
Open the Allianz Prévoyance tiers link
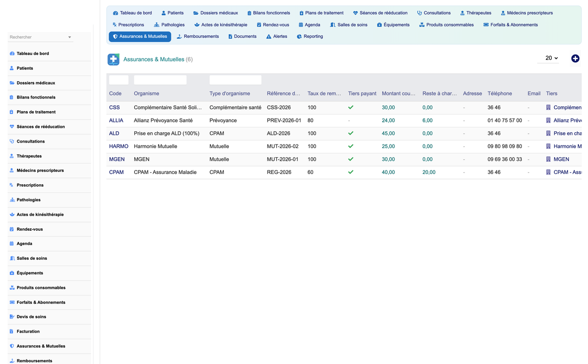(x=567, y=121)
